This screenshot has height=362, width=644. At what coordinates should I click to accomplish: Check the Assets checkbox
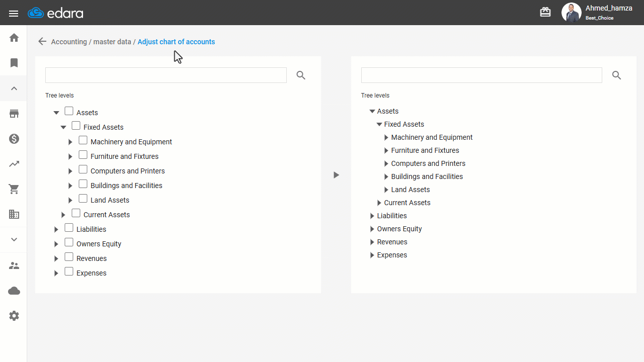69,111
